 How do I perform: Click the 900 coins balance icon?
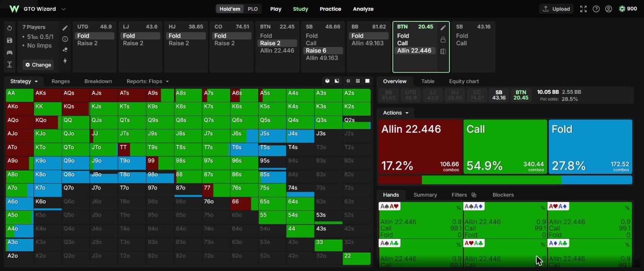pos(622,9)
